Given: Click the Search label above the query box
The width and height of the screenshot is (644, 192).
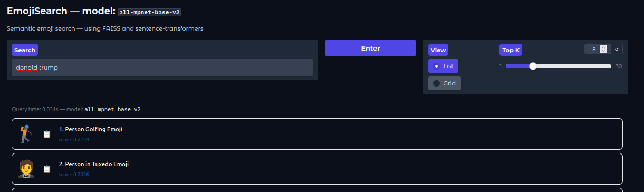Looking at the screenshot, I should point(25,50).
